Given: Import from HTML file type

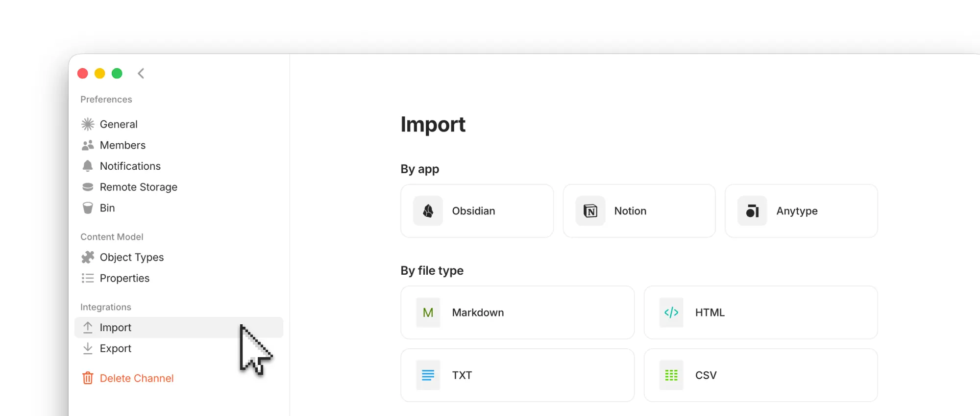Looking at the screenshot, I should [760, 312].
